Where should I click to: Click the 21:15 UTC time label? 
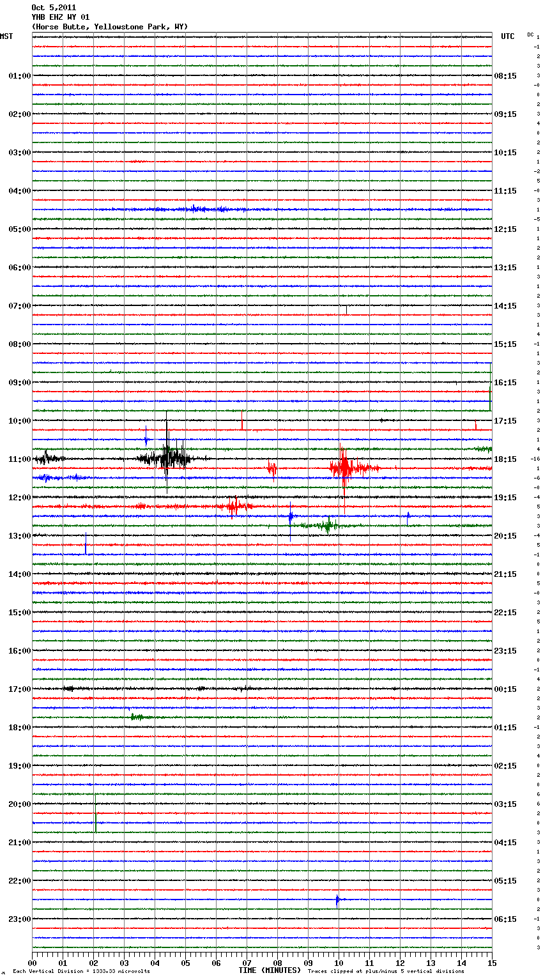click(x=505, y=574)
